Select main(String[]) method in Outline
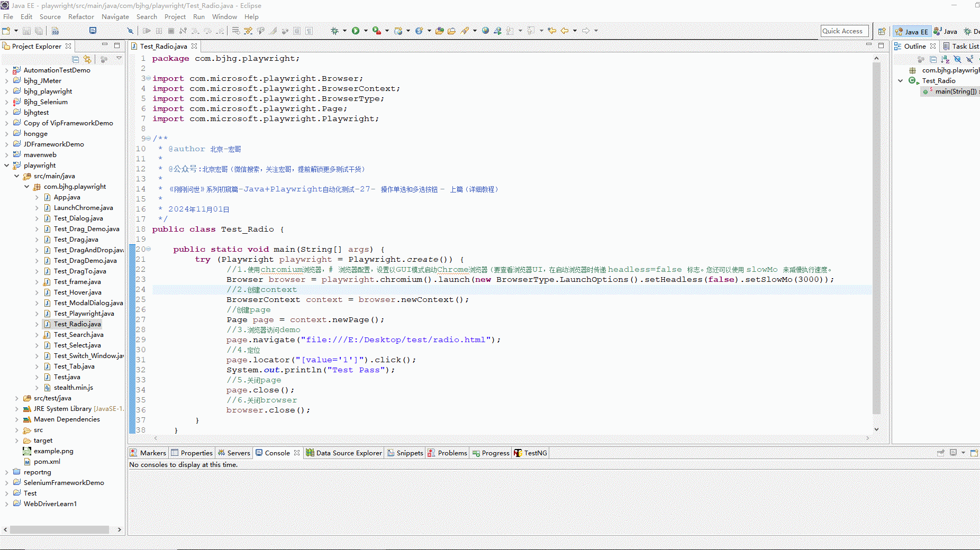980x550 pixels. click(956, 91)
